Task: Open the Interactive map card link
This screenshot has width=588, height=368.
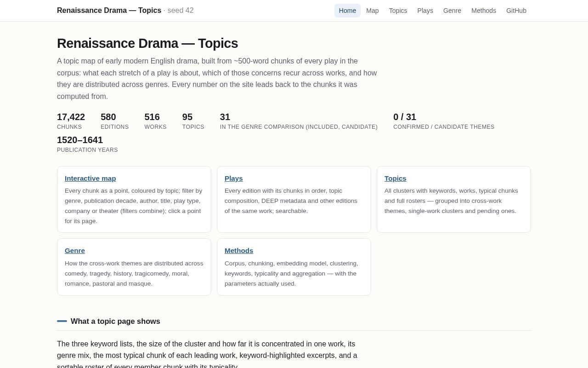Action: [90, 178]
